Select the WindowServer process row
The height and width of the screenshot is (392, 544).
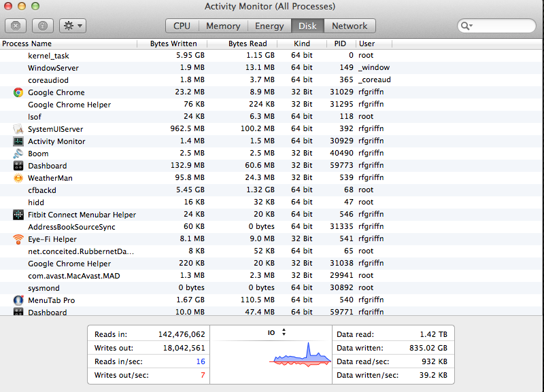271,67
